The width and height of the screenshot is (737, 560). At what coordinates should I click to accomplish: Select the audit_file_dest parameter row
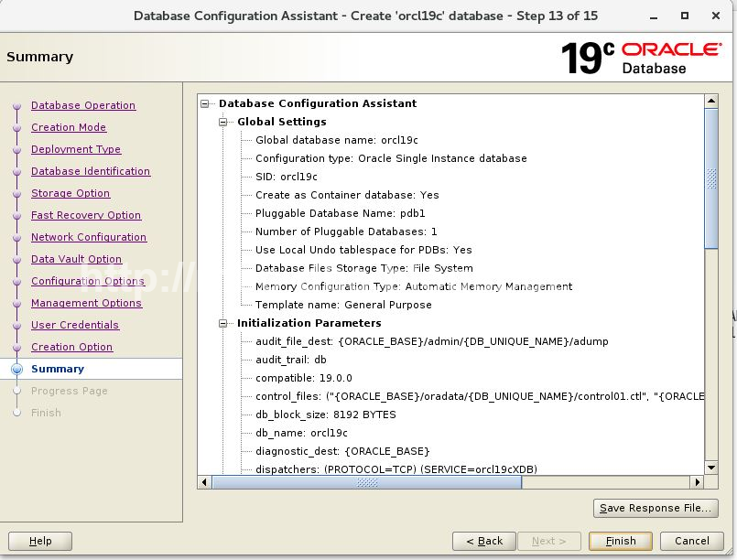point(431,341)
